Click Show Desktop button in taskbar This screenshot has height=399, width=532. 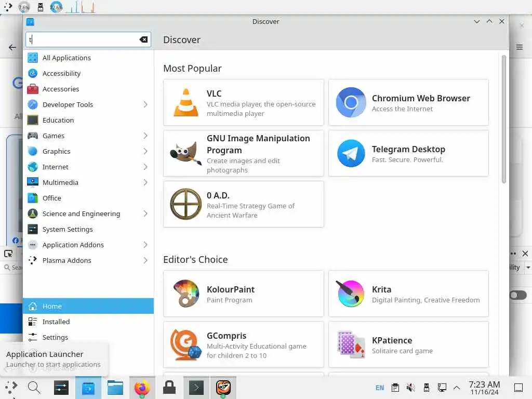pyautogui.click(x=518, y=388)
